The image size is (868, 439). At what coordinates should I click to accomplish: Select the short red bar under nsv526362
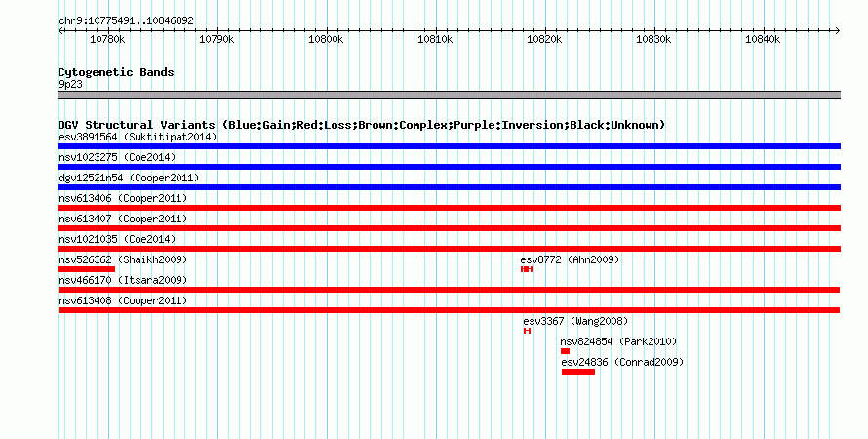tap(87, 269)
